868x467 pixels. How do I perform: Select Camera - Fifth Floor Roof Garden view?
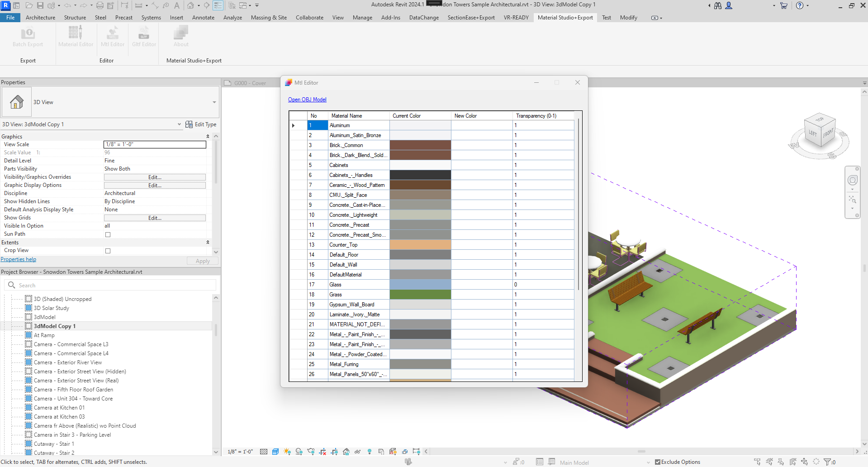tap(73, 390)
